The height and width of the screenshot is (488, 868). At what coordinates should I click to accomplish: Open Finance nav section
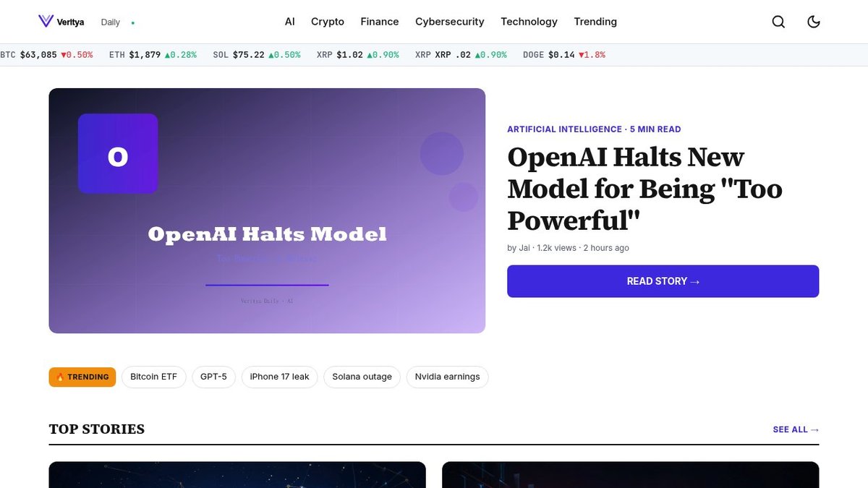coord(380,22)
